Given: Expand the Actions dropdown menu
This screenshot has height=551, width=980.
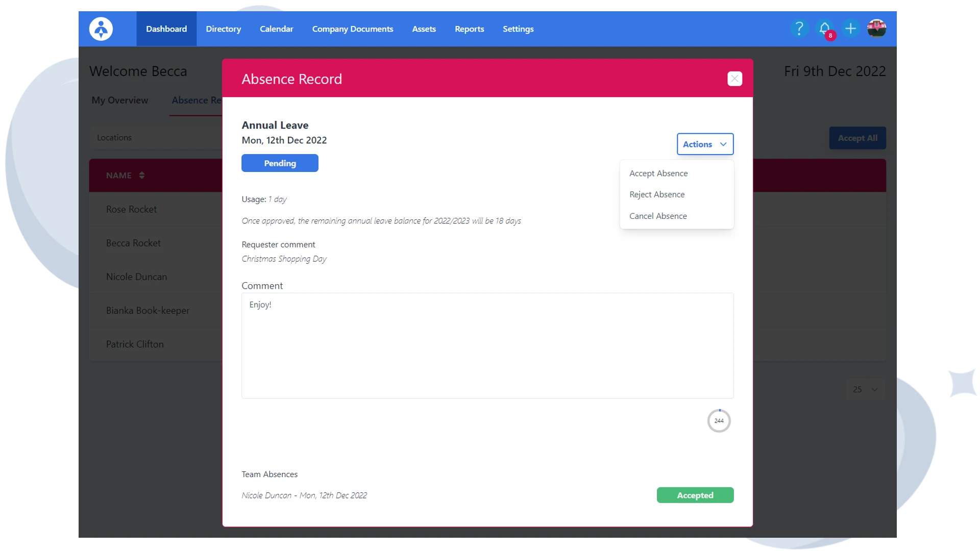Looking at the screenshot, I should pyautogui.click(x=705, y=143).
